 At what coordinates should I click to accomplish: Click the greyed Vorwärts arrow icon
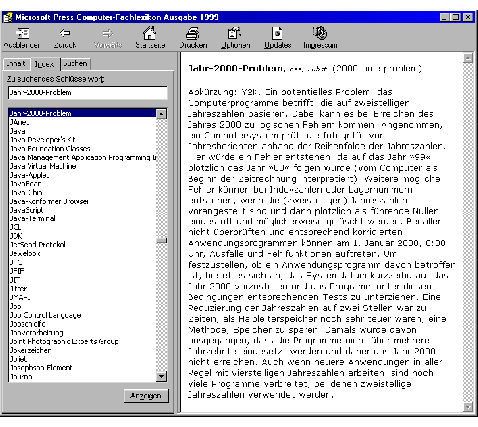108,33
